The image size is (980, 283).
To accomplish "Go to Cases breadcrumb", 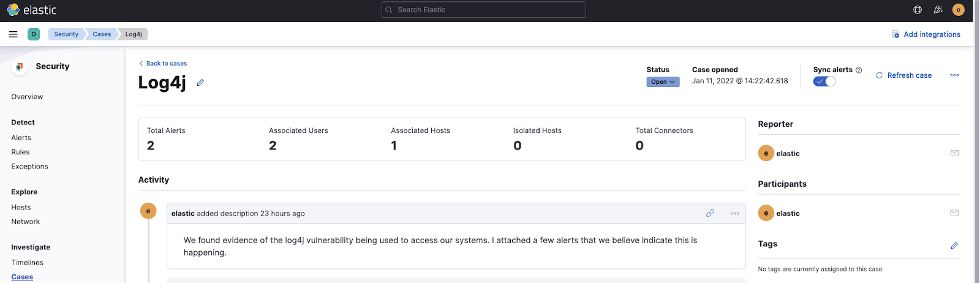I will (102, 34).
